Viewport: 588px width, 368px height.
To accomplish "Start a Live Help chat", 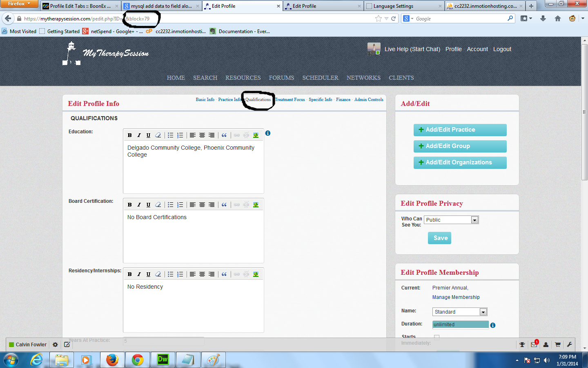I will 412,49.
